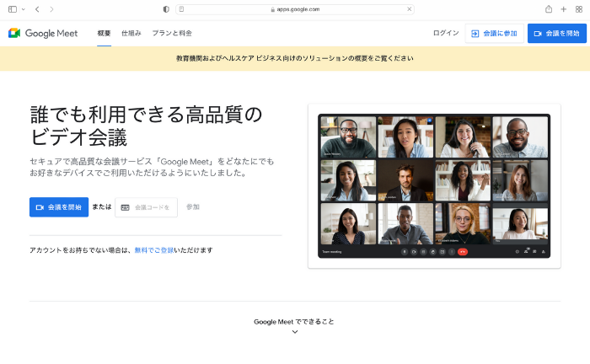Open the yellow banner about 教育機関およびヘルスケア

coord(295,58)
